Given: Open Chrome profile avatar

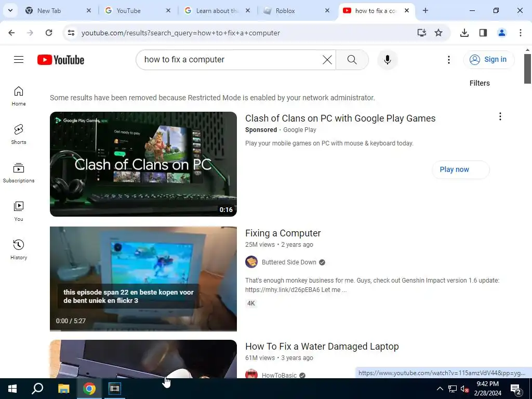Looking at the screenshot, I should coord(501,33).
